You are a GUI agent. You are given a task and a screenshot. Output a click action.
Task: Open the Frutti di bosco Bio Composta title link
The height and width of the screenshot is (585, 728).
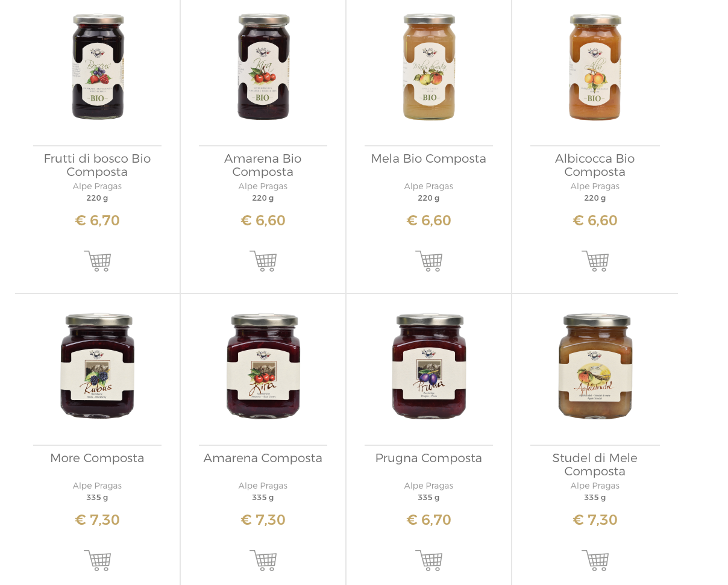tap(98, 165)
